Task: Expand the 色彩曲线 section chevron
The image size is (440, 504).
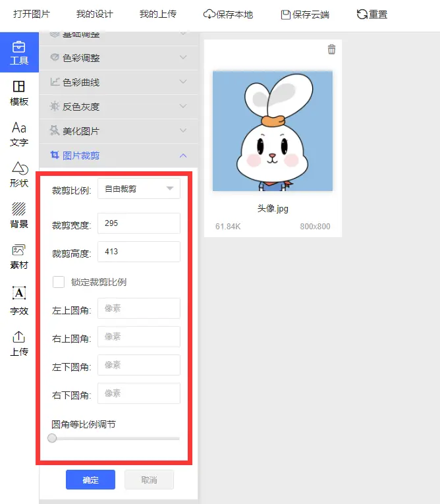Action: point(183,82)
